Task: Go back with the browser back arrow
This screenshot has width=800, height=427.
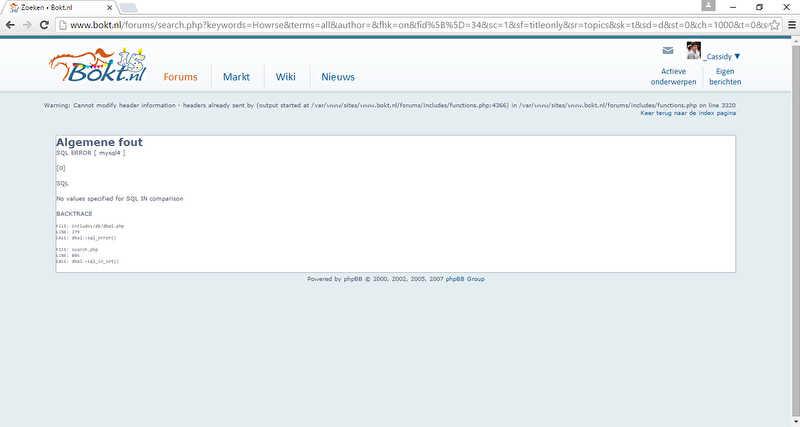Action: click(11, 24)
